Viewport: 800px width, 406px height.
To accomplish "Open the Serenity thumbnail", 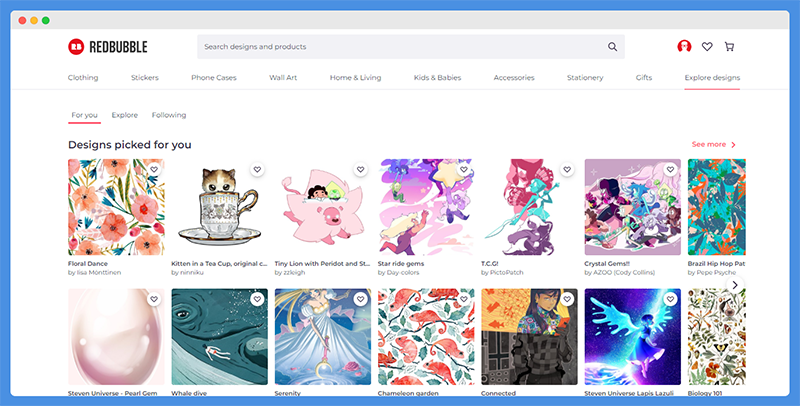I will [x=323, y=337].
